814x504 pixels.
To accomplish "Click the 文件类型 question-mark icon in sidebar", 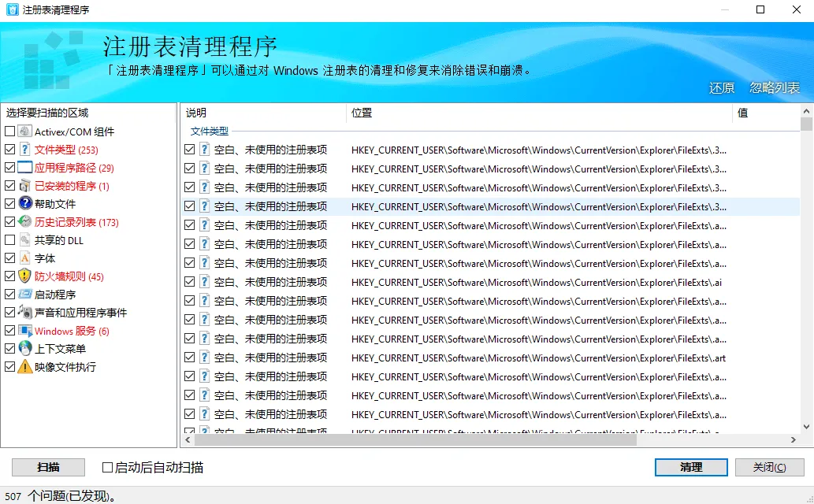I will pyautogui.click(x=25, y=149).
